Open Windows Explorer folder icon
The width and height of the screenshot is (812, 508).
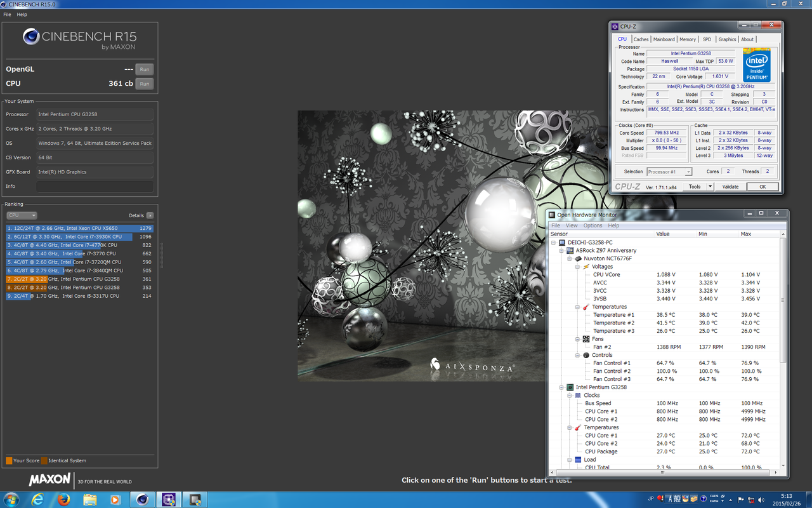(x=89, y=499)
